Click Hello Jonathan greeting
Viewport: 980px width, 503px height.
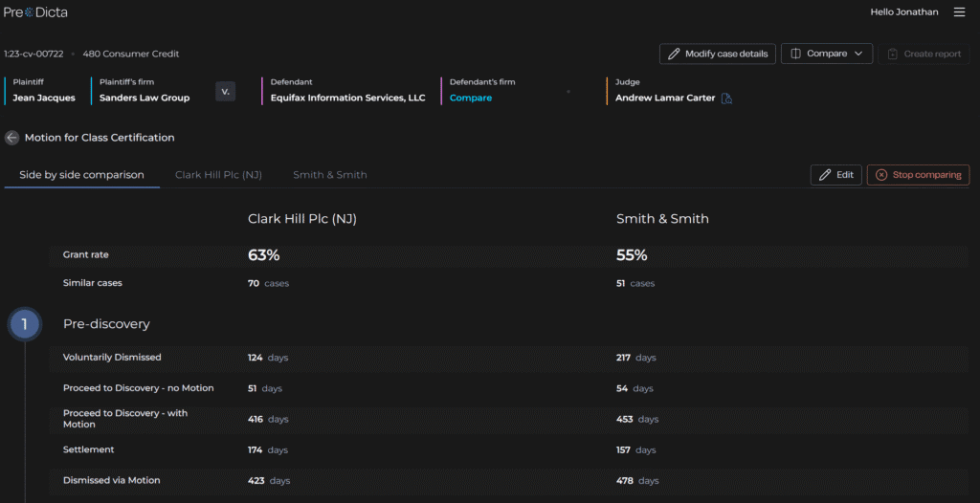pos(903,11)
